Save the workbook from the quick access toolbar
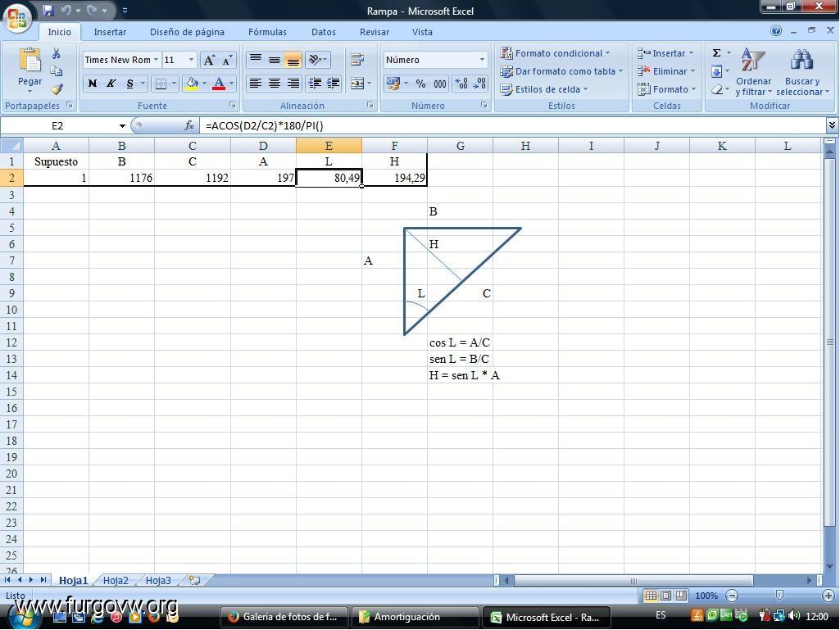 (x=48, y=10)
